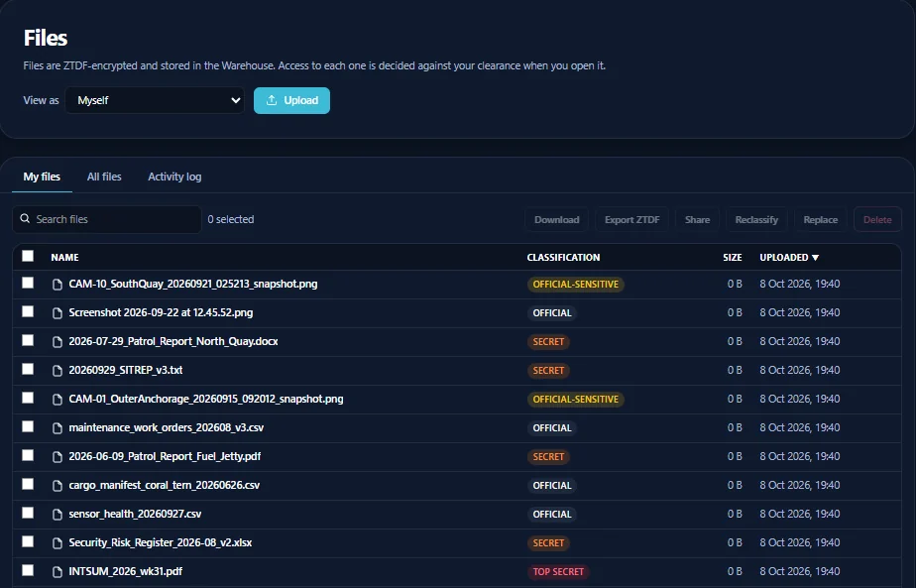Click the SIZE column header
Viewport: 916px width, 588px height.
click(x=732, y=257)
